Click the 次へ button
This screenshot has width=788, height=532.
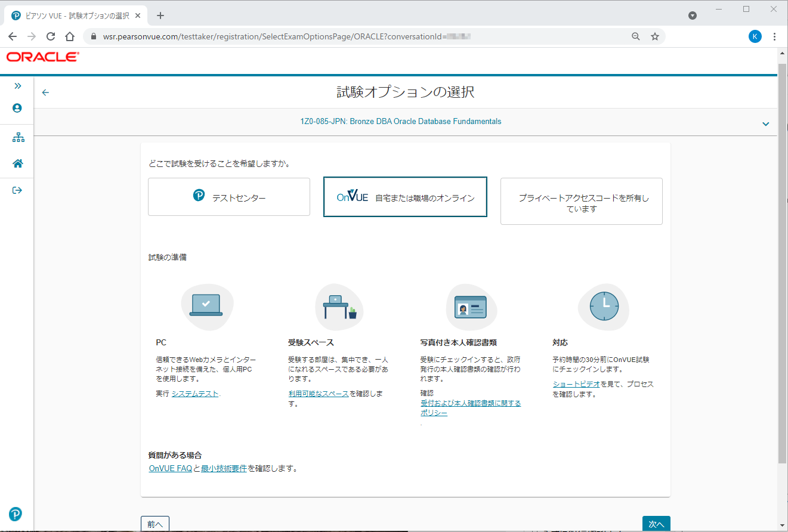point(656,524)
